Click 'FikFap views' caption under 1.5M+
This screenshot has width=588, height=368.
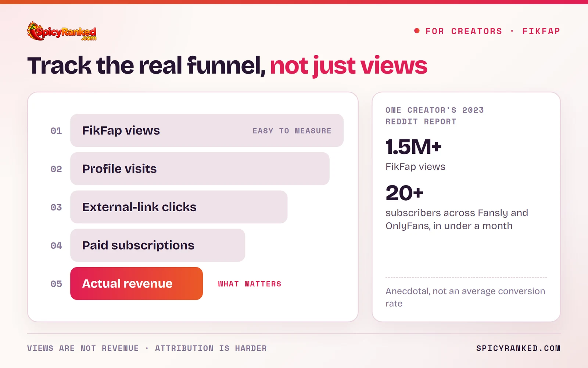click(415, 167)
